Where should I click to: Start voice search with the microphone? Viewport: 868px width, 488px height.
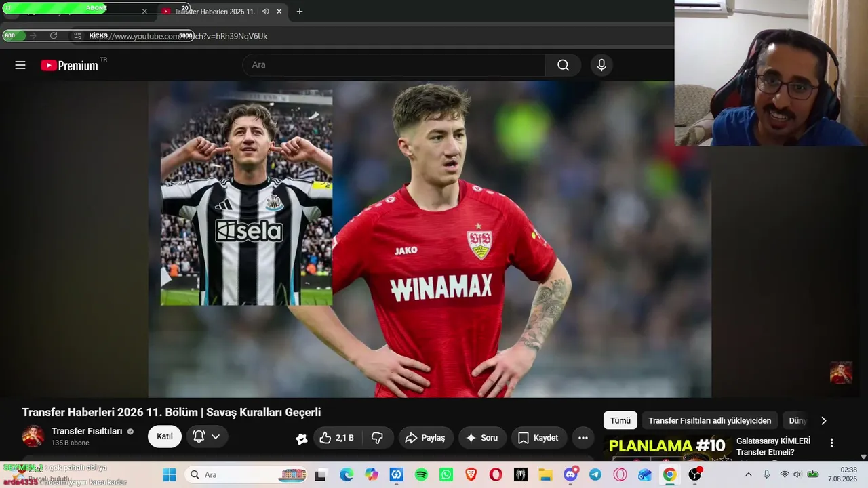click(x=601, y=65)
